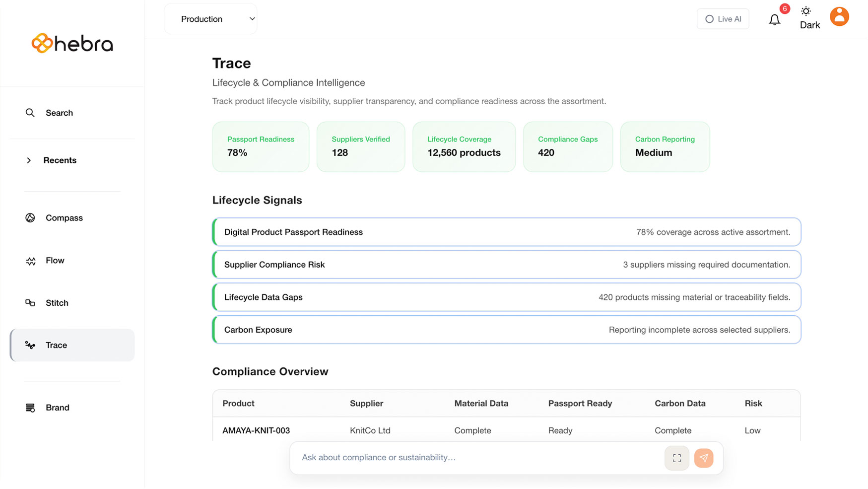The image size is (868, 489).
Task: Select the Search magnifier icon
Action: click(30, 113)
